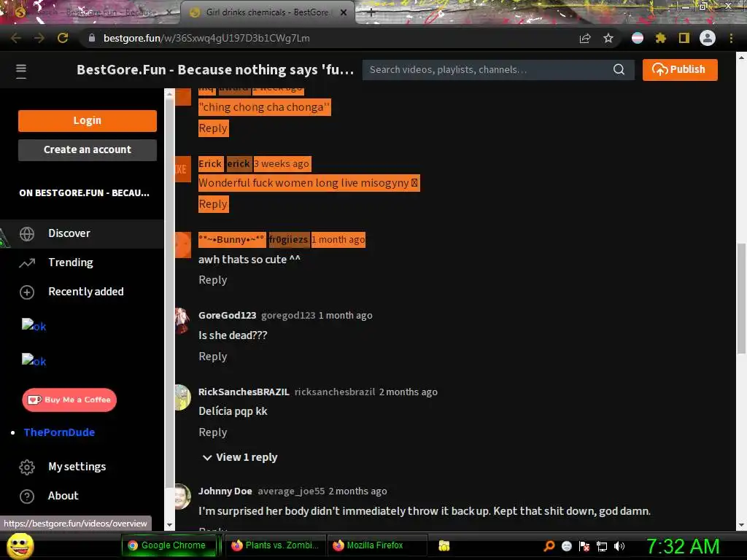This screenshot has height=560, width=747.
Task: Click the Publish upload button
Action: [x=680, y=69]
